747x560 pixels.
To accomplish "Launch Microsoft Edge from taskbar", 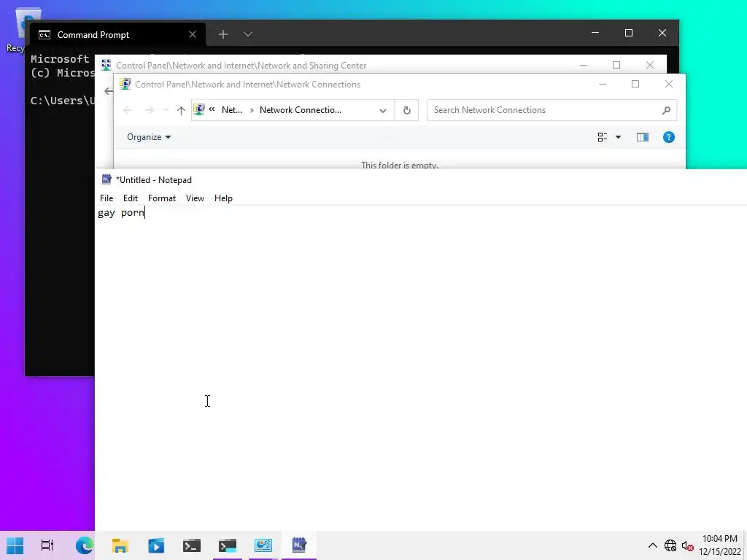I will [85, 545].
